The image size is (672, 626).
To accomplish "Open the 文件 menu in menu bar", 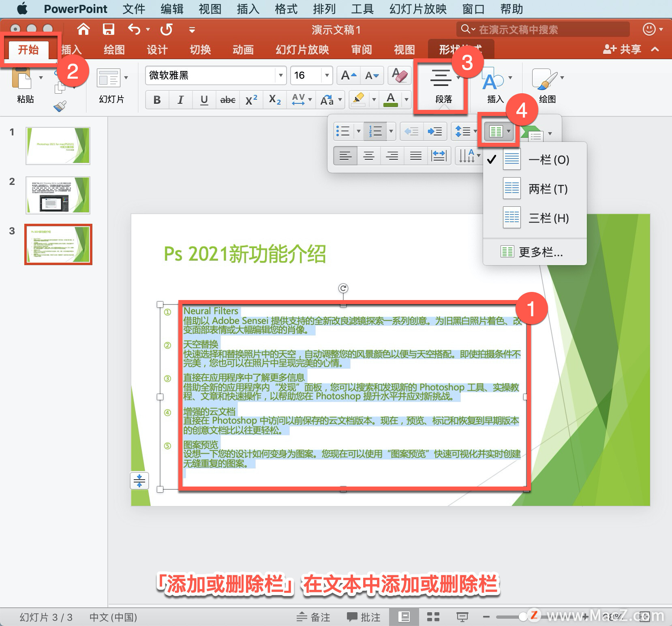I will point(134,9).
